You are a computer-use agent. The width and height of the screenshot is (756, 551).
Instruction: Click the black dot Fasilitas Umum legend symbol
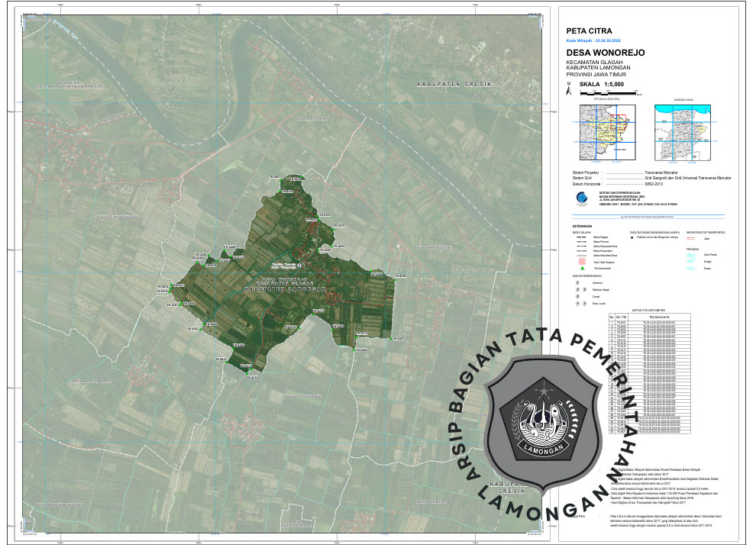pyautogui.click(x=632, y=238)
